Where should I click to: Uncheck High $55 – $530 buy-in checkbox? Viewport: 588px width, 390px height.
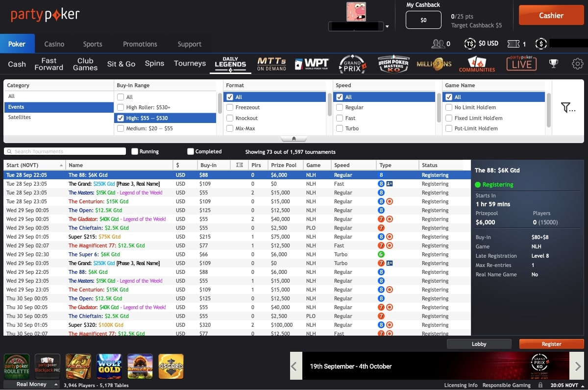pyautogui.click(x=121, y=118)
